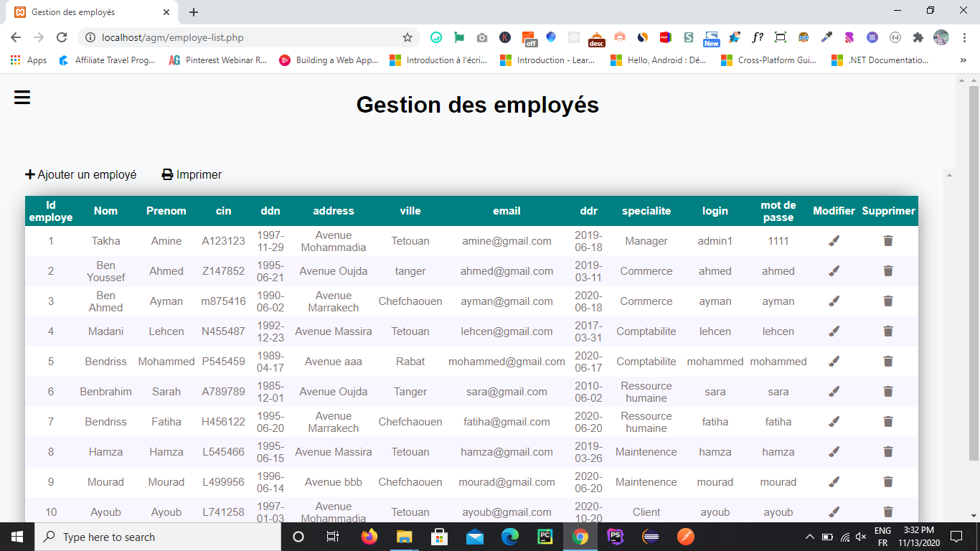
Task: Open the Windows Start menu
Action: click(x=17, y=537)
